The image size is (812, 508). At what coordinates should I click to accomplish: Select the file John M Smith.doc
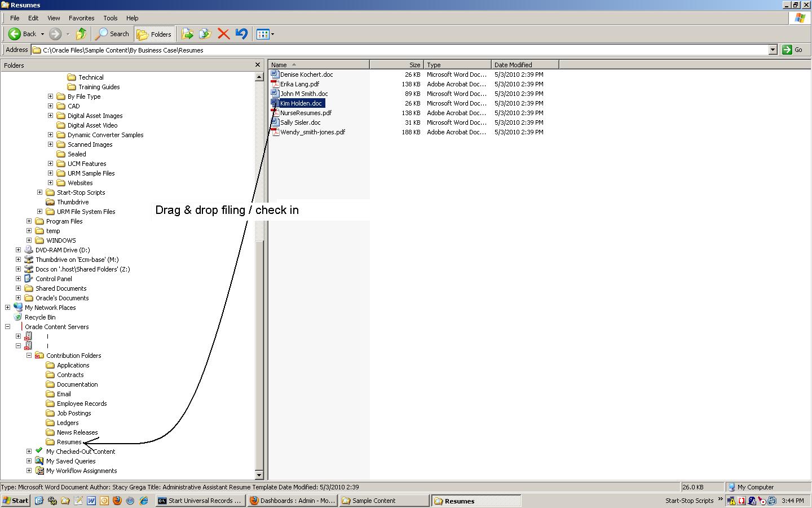tap(304, 93)
